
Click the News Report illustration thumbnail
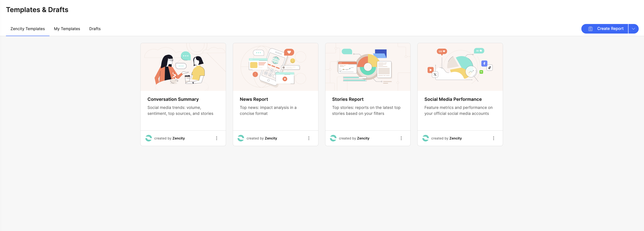(275, 67)
